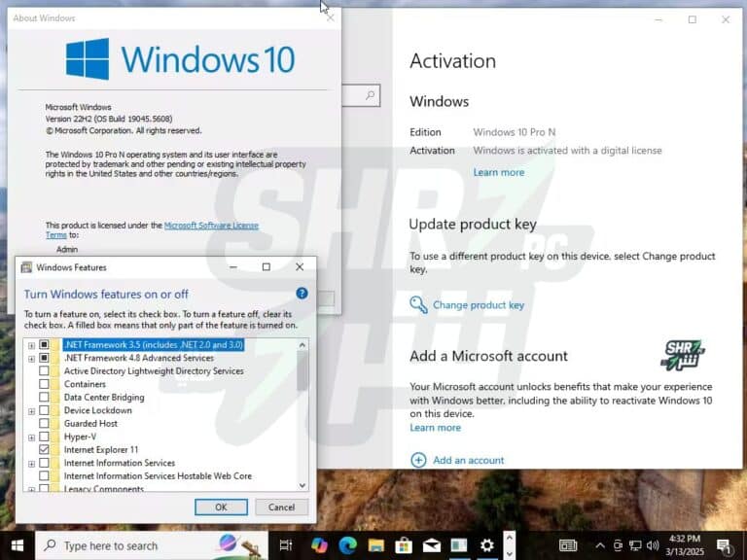Select Data Center Bridging in features list
This screenshot has height=560, width=747.
[103, 398]
